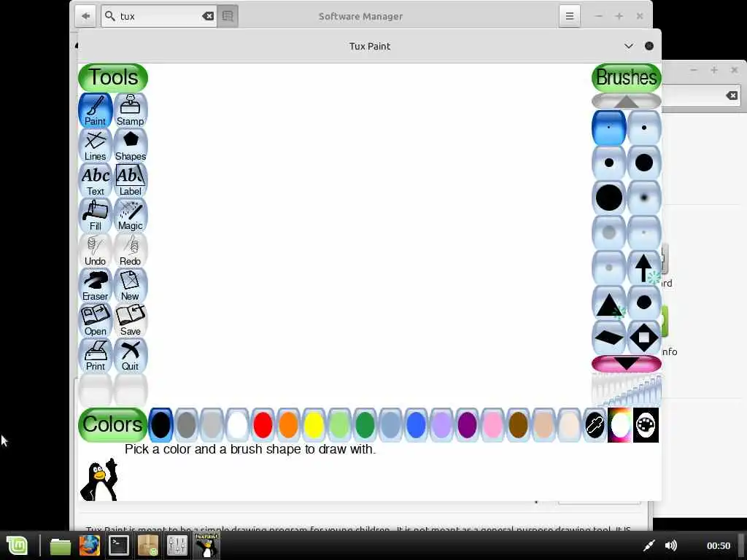The height and width of the screenshot is (560, 747).
Task: Open Tux Paint title bar chevron menu
Action: coord(629,46)
